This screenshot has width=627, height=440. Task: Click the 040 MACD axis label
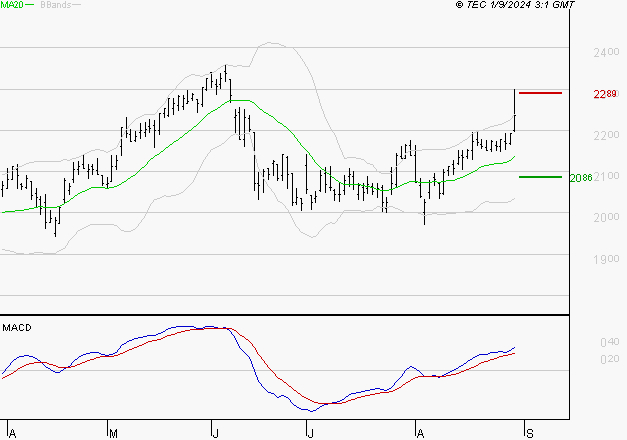tap(609, 342)
